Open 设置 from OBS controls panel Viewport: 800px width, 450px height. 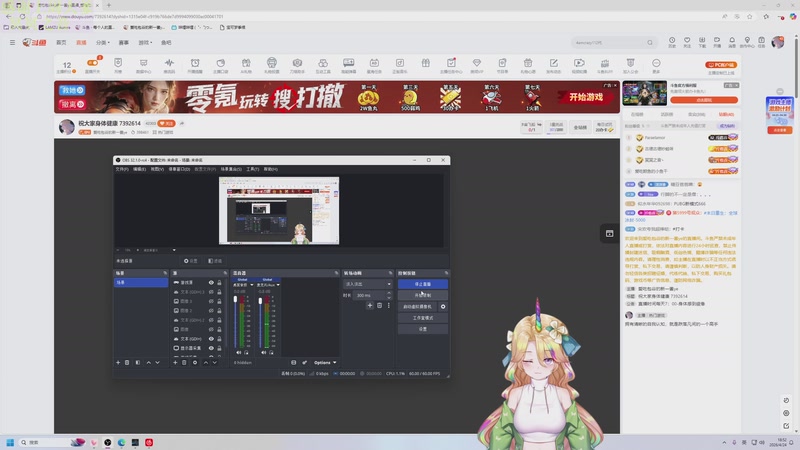click(x=422, y=329)
